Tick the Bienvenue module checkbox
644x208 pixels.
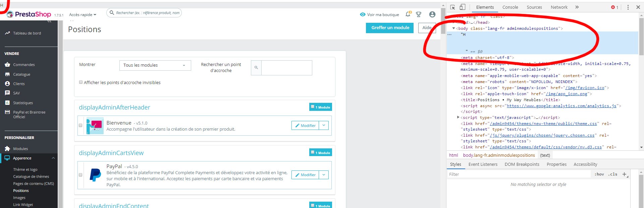click(80, 126)
